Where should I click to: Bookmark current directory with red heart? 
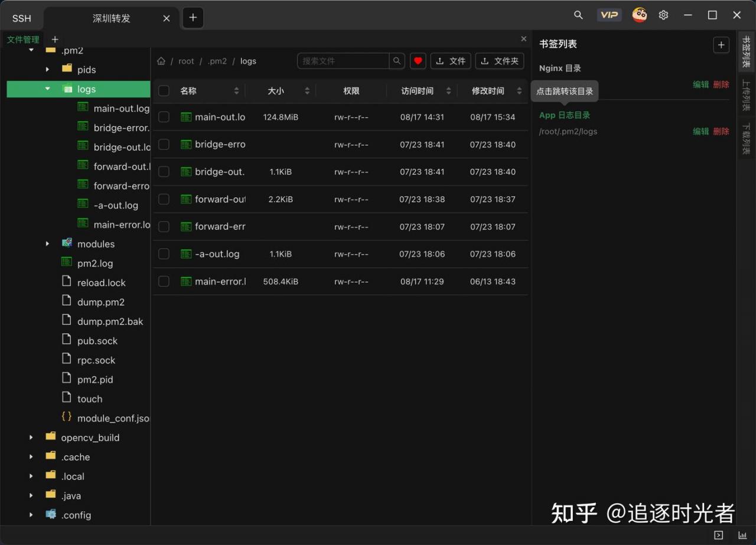[x=418, y=61]
